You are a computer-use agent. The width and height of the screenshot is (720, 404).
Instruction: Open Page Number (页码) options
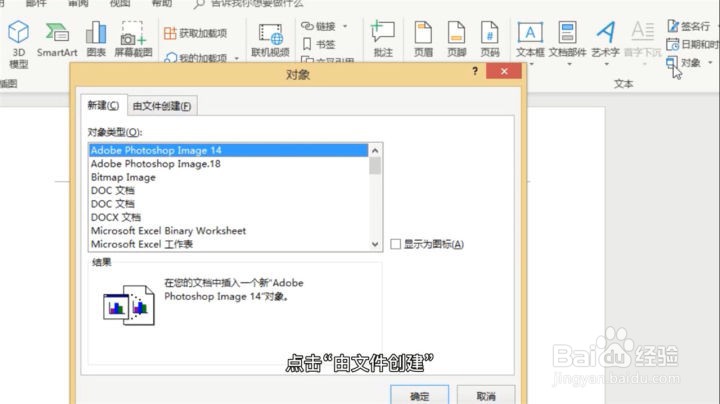point(489,39)
